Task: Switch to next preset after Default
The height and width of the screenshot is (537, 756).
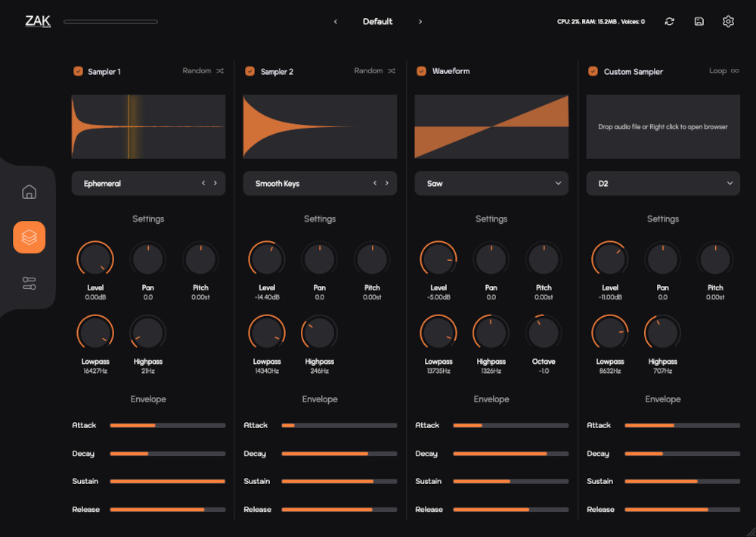Action: pos(420,22)
